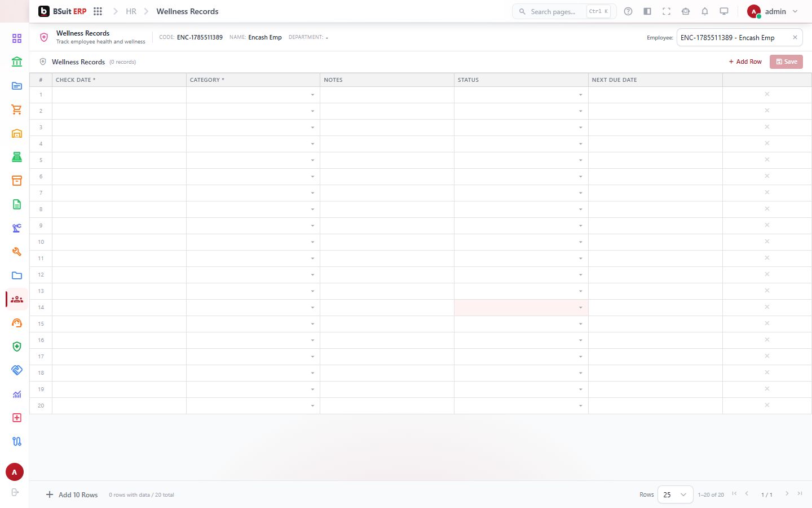Open the Rows per page dropdown
The height and width of the screenshot is (508, 812).
point(675,494)
